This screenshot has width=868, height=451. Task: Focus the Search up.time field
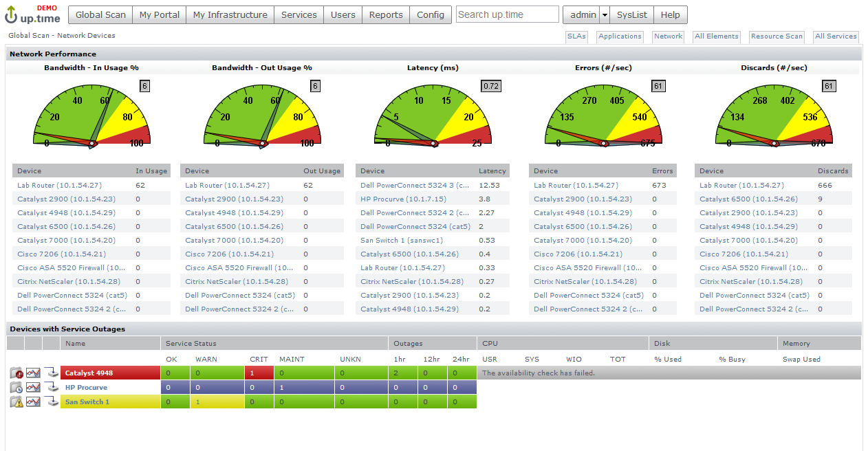click(508, 14)
